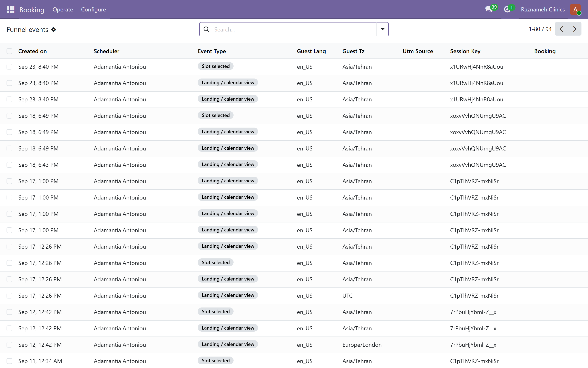Viewport: 588px width, 368px height.
Task: Click the Booking app title
Action: coord(32,10)
